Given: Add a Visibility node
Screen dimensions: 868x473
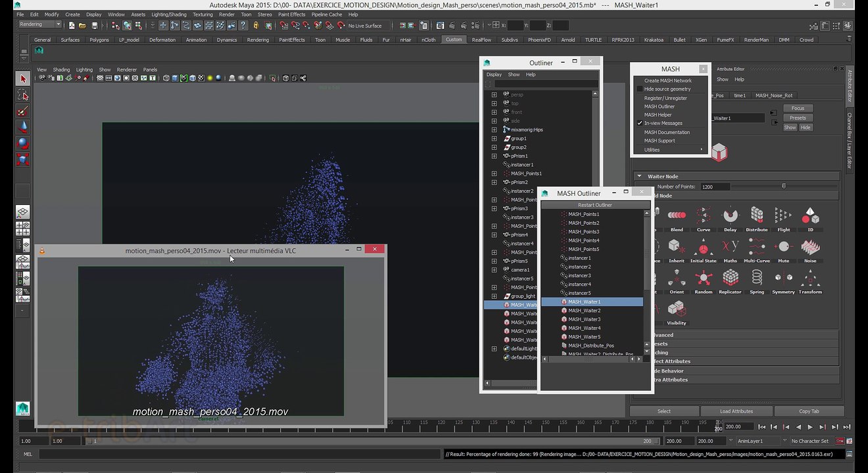Looking at the screenshot, I should (677, 312).
